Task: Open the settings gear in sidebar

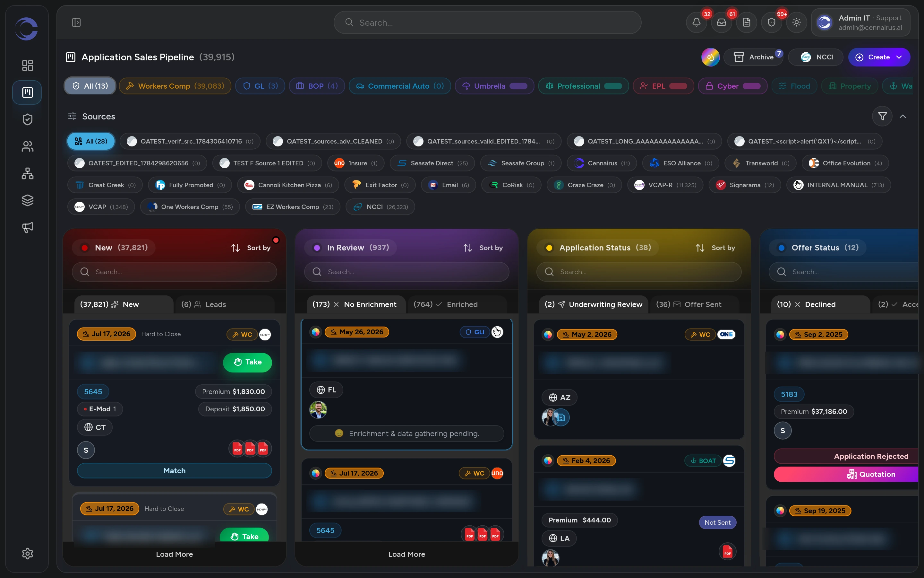Action: point(27,554)
